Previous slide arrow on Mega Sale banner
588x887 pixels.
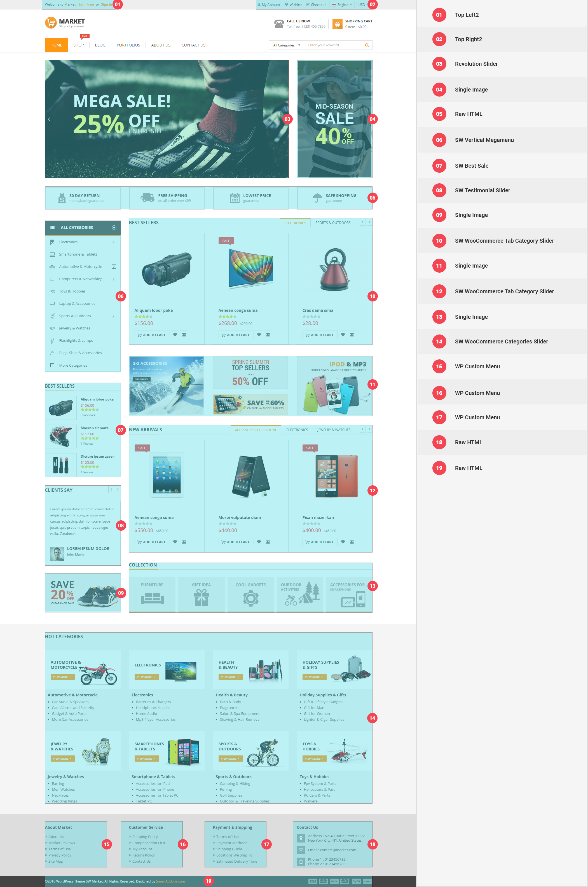pyautogui.click(x=49, y=119)
